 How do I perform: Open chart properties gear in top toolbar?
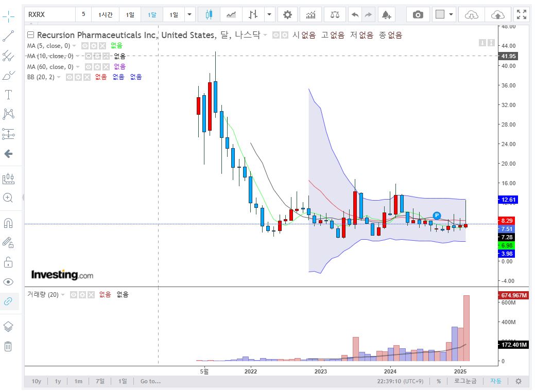click(x=288, y=14)
